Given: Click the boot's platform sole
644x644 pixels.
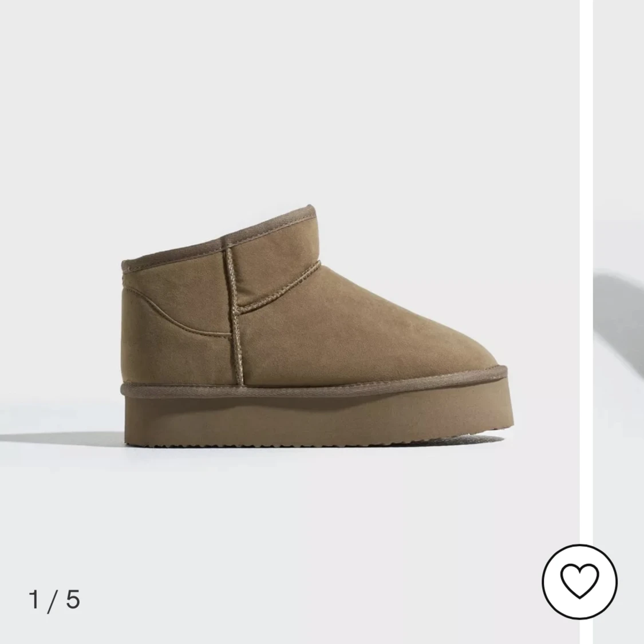Looking at the screenshot, I should click(x=318, y=419).
